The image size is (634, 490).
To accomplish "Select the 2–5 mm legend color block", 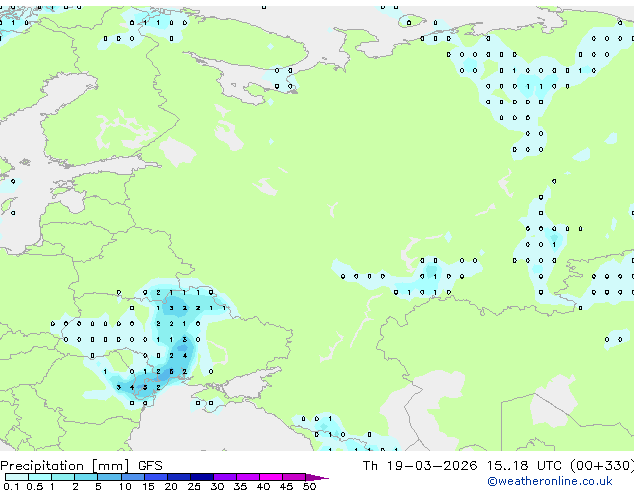I will coord(86,477).
